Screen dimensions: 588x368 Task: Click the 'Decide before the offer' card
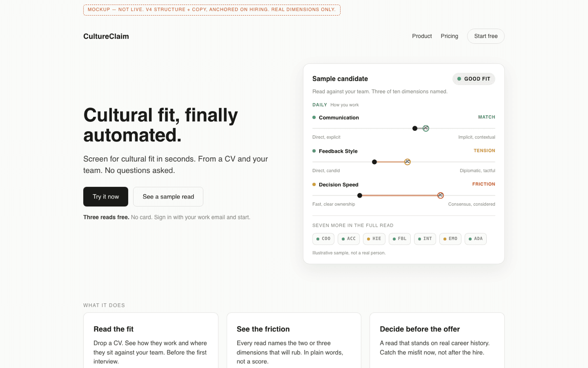coord(437,340)
